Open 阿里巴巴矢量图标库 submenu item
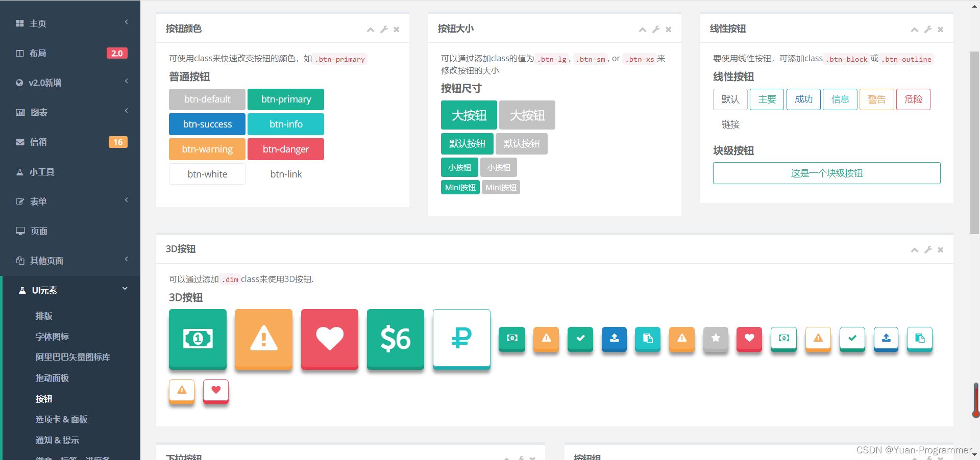The width and height of the screenshot is (980, 460). coord(73,357)
